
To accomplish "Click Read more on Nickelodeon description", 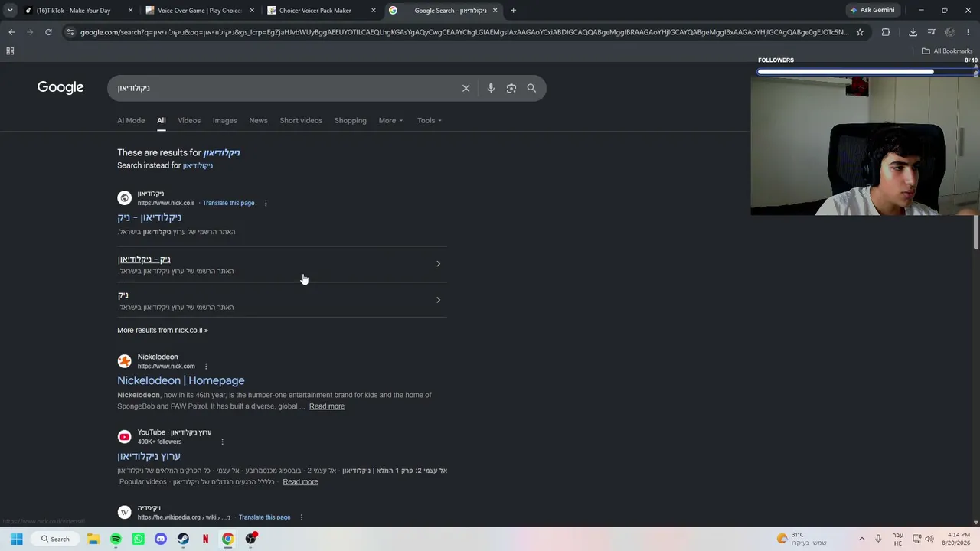I will (x=327, y=406).
